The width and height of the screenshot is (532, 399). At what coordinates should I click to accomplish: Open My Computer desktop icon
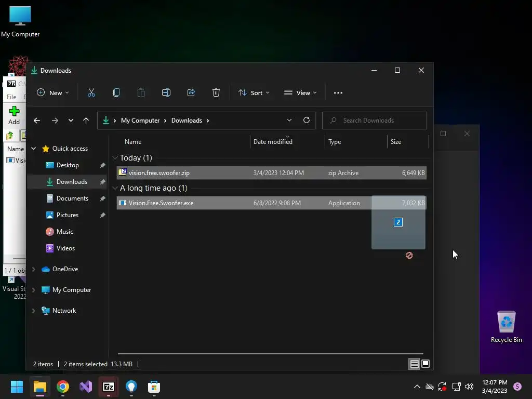click(x=20, y=21)
